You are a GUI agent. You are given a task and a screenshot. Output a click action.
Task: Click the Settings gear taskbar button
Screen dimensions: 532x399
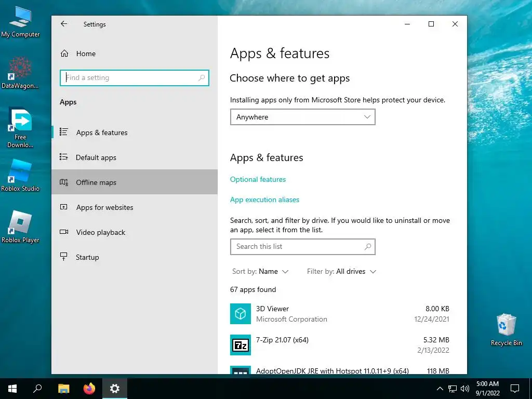(x=115, y=389)
